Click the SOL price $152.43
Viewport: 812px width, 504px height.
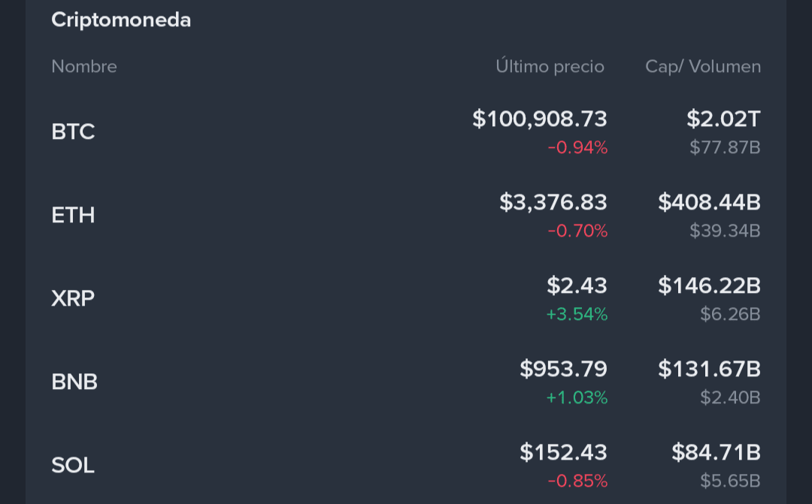[563, 452]
